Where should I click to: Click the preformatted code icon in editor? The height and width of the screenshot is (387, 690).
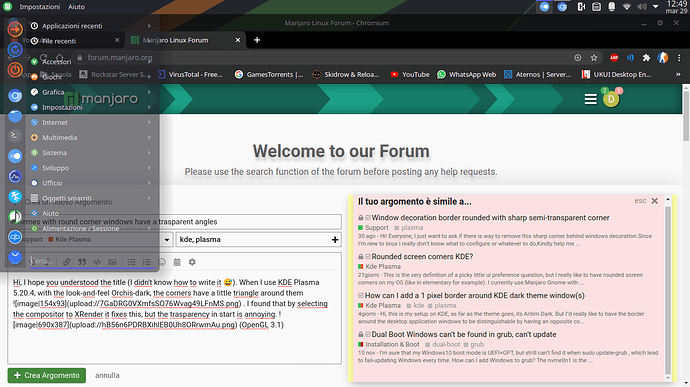(x=97, y=262)
